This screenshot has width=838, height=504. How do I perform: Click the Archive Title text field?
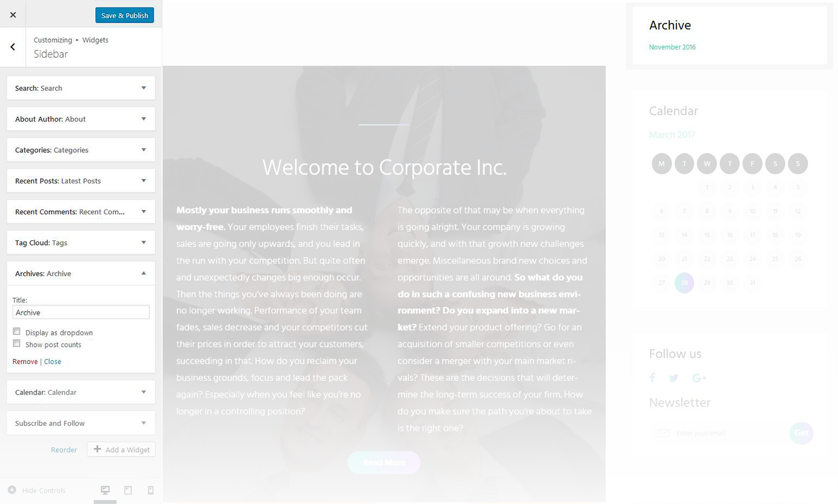81,312
